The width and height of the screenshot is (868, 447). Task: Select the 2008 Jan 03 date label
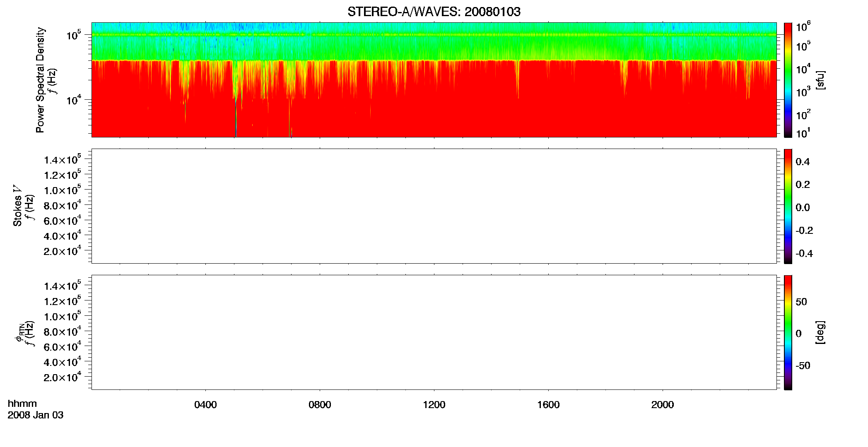coord(36,415)
